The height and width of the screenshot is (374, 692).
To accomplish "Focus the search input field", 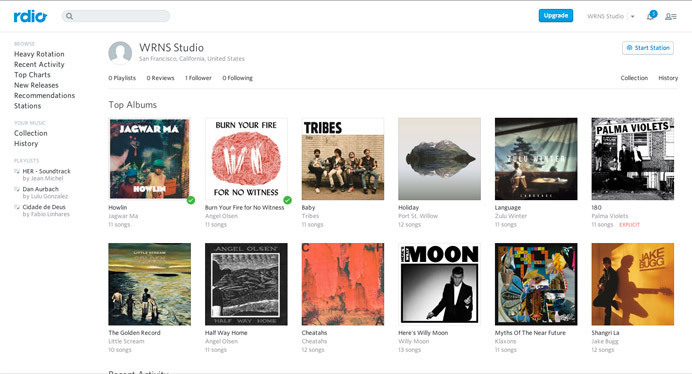I will (x=116, y=16).
